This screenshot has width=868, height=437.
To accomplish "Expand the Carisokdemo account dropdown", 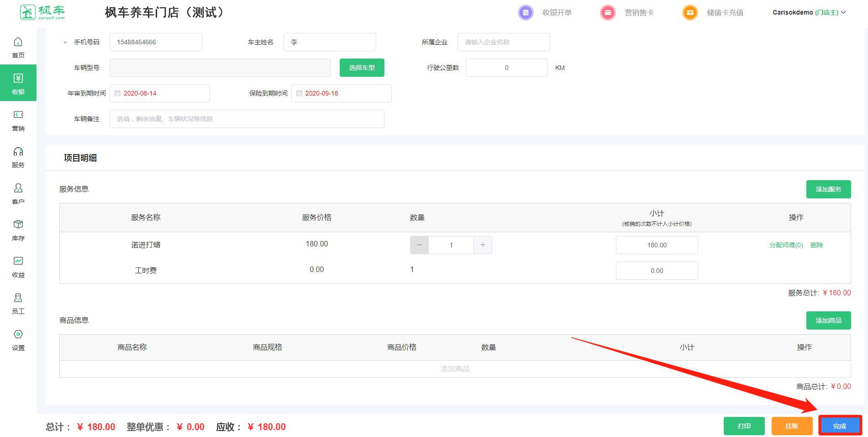I will point(809,13).
